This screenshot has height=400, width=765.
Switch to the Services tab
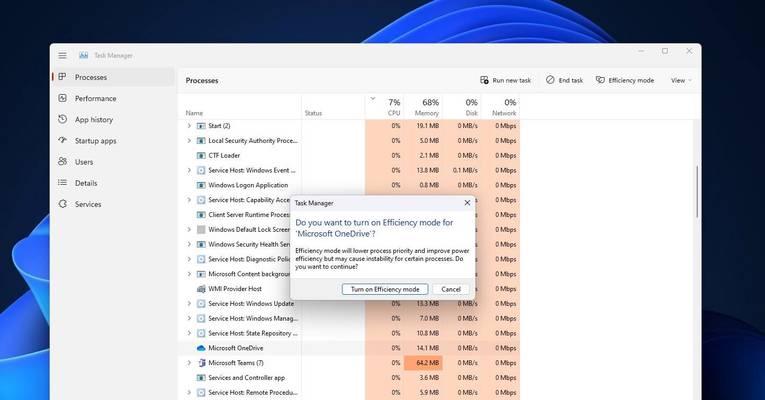[113, 204]
